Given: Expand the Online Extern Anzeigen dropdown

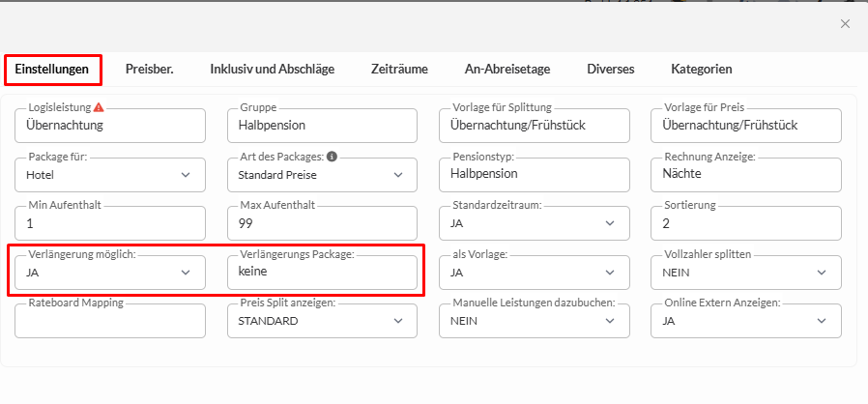Looking at the screenshot, I should pyautogui.click(x=745, y=322).
